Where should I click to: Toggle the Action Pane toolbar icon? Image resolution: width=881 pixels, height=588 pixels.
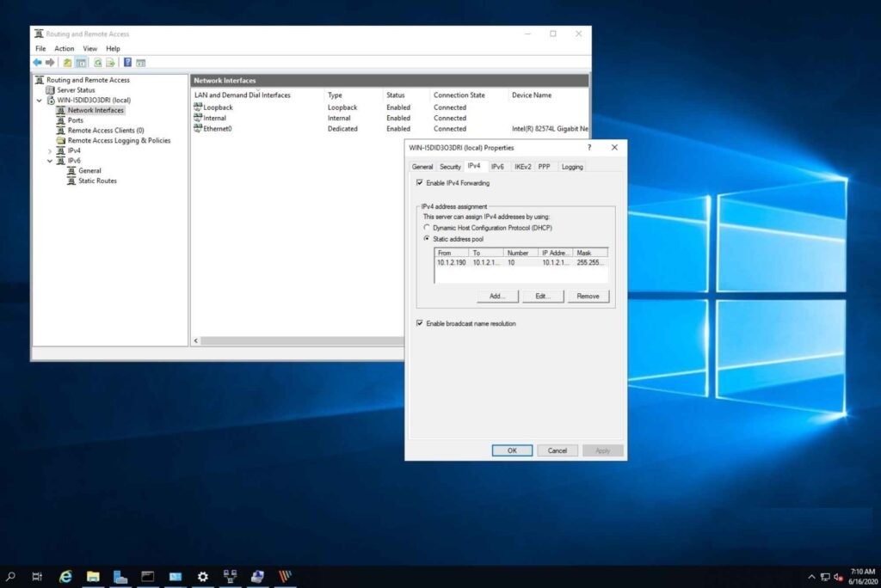(x=141, y=63)
